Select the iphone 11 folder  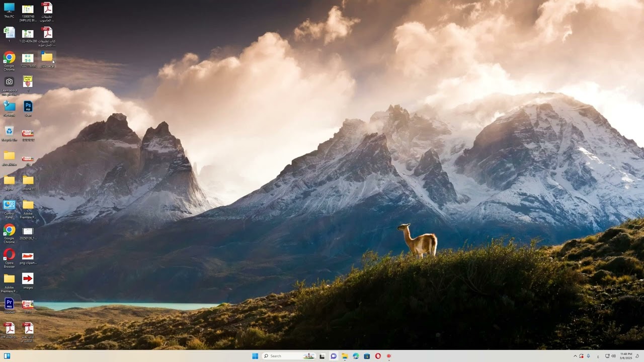(x=28, y=183)
